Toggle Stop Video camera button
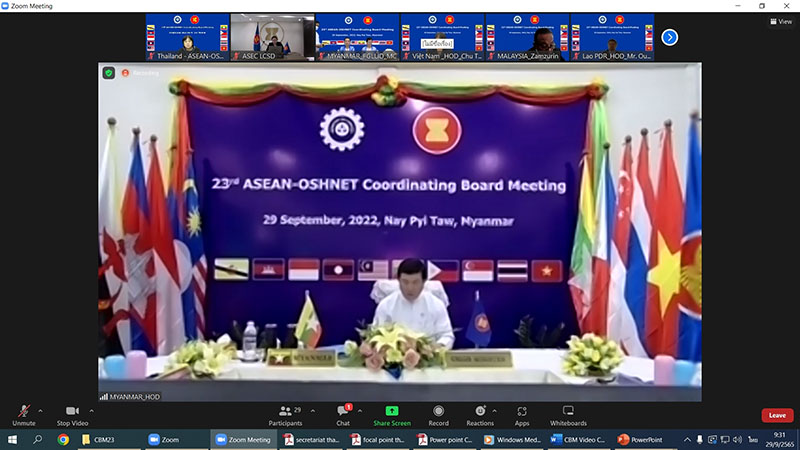Image resolution: width=800 pixels, height=450 pixels. point(71,415)
